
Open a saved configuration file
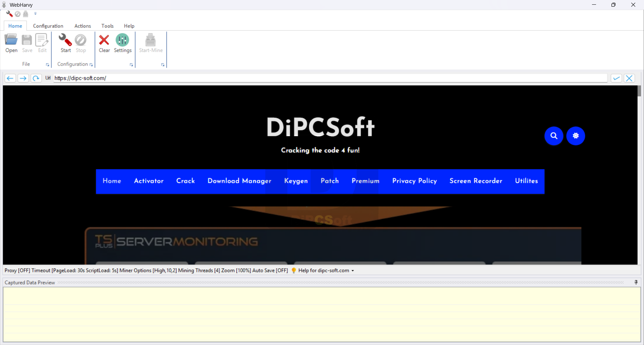click(11, 44)
